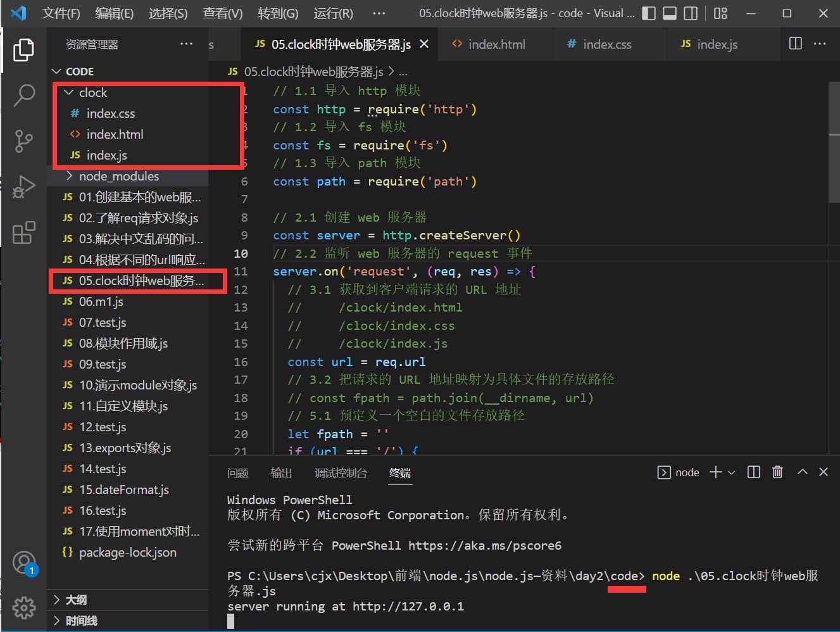Open the 运行(R) menu
The image size is (840, 632).
[333, 13]
